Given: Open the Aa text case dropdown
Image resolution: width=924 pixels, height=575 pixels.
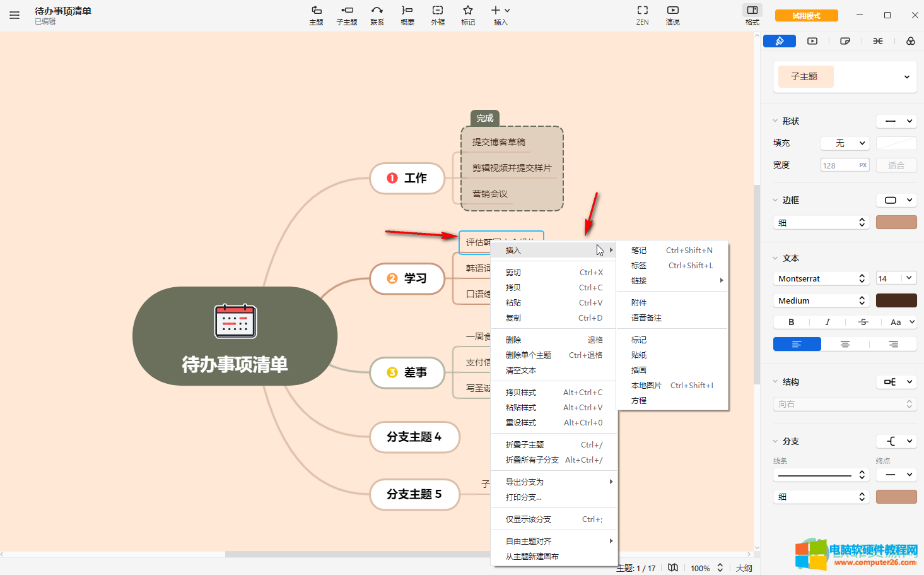Looking at the screenshot, I should (x=901, y=322).
